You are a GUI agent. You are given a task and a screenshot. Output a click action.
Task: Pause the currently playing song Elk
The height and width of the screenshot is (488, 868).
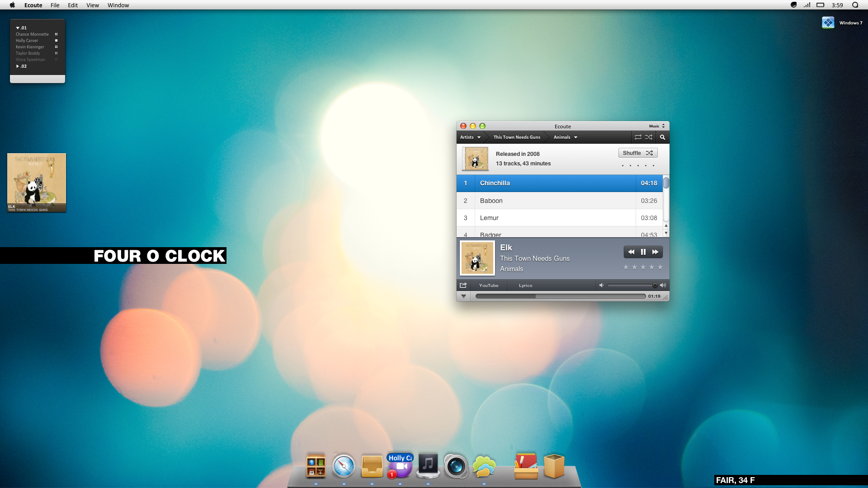point(643,252)
